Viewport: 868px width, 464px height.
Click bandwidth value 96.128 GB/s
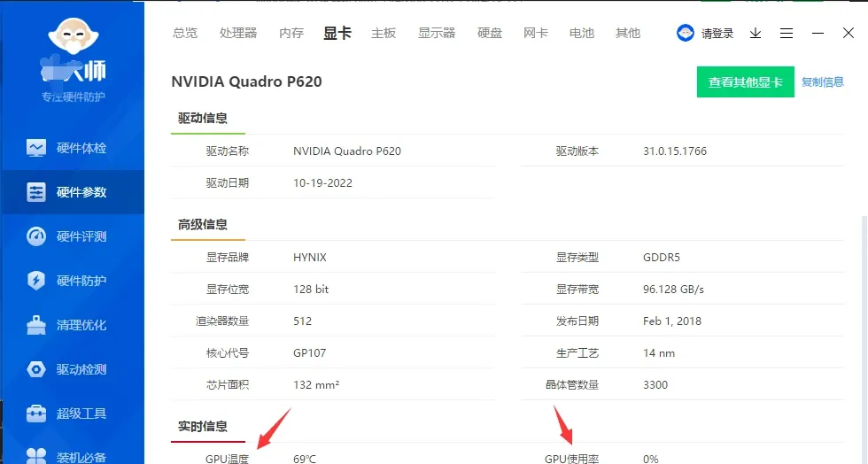[674, 289]
